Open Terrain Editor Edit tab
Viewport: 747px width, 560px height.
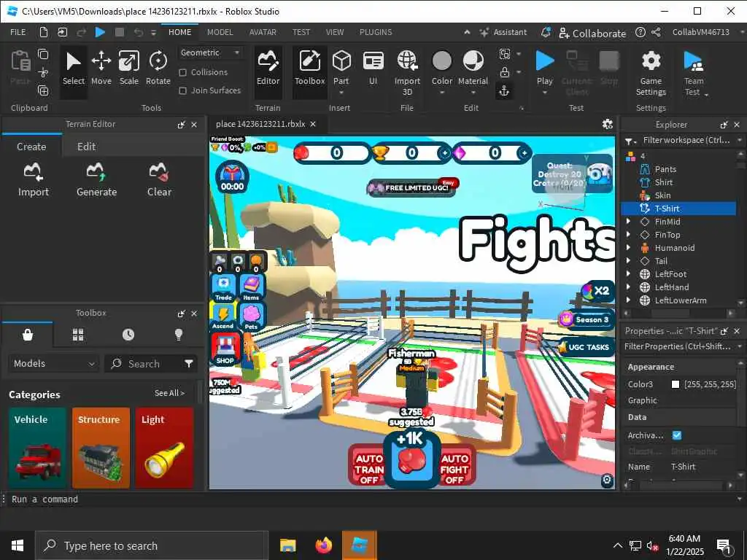[86, 147]
